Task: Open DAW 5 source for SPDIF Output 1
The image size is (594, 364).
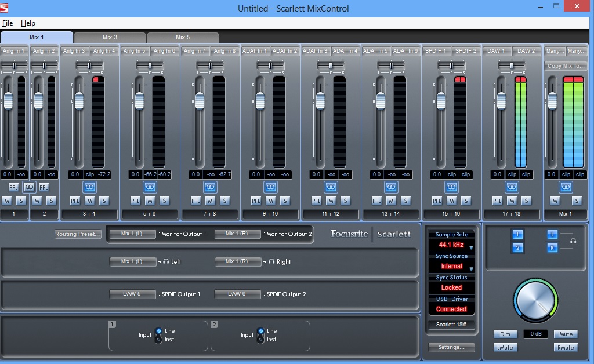Action: click(132, 294)
